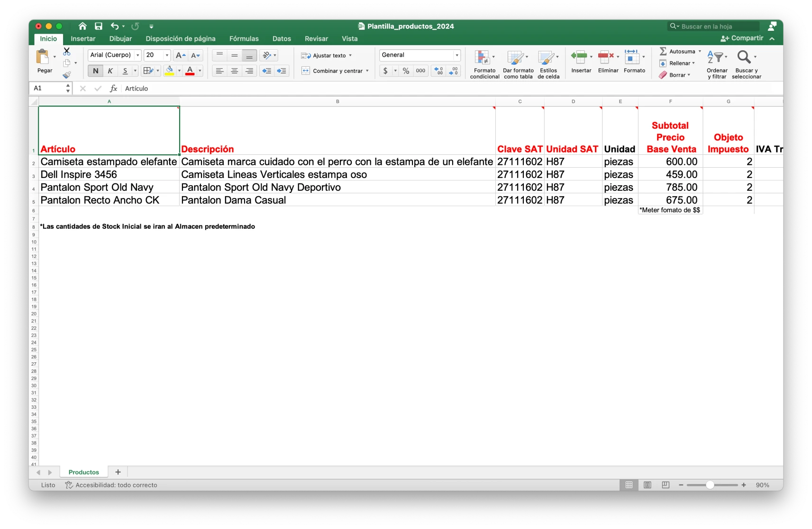Open the General number format dropdown
Image resolution: width=812 pixels, height=529 pixels.
(x=457, y=55)
